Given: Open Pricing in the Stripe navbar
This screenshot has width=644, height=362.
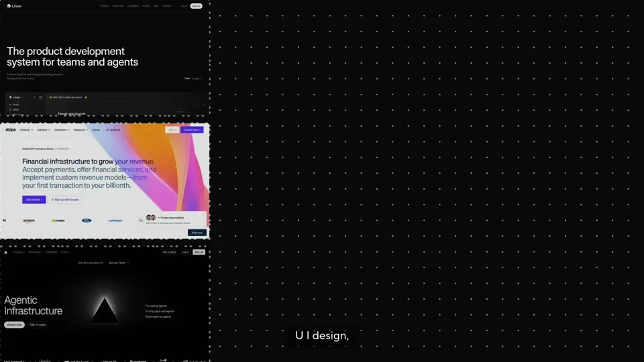Looking at the screenshot, I should click(x=96, y=129).
